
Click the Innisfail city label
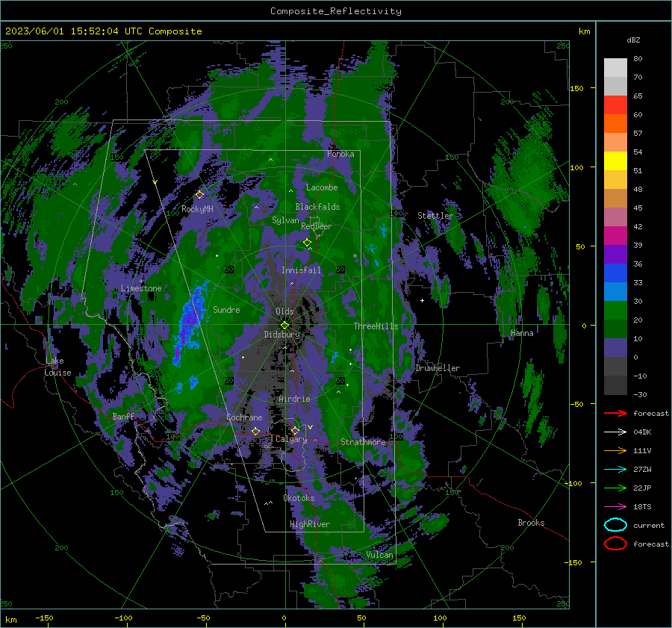[x=301, y=270]
